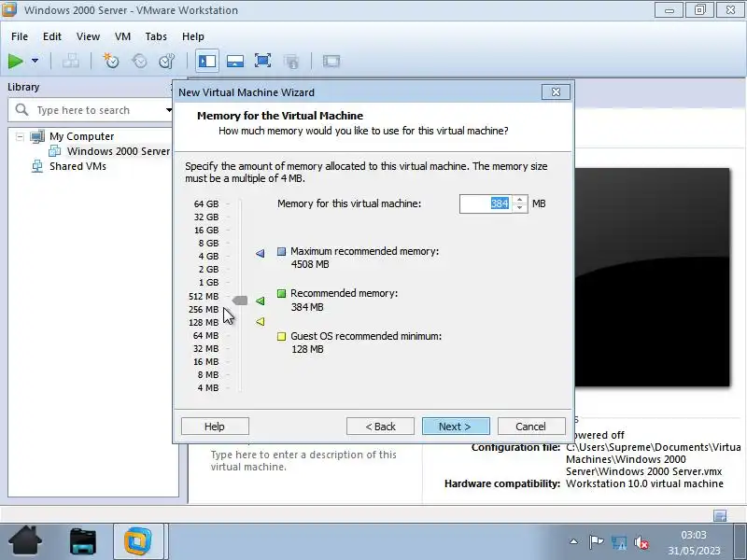Toggle the thumbnail bar view icon
Image resolution: width=747 pixels, height=560 pixels.
(235, 61)
